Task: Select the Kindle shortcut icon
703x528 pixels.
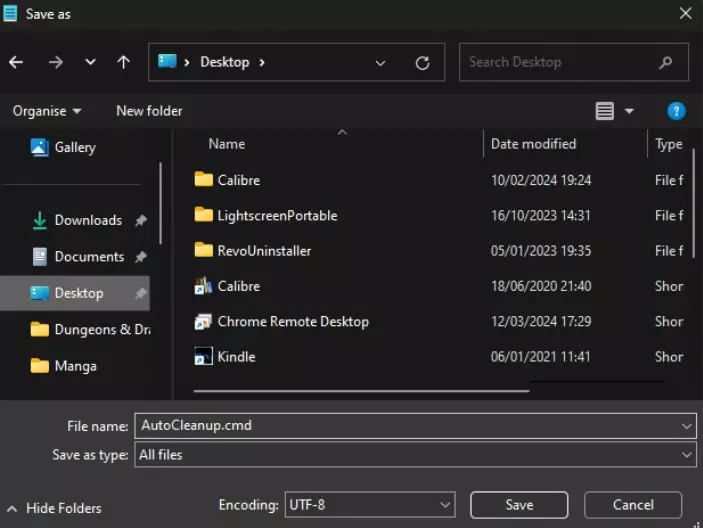Action: click(203, 356)
